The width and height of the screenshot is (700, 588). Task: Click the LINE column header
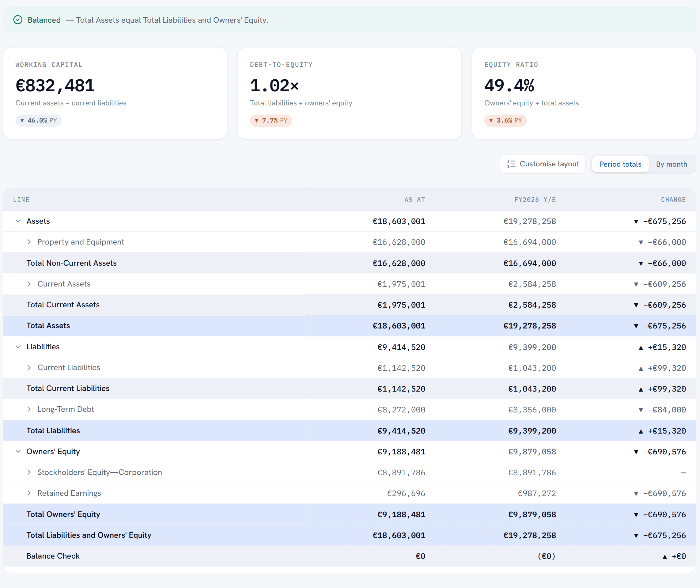21,200
